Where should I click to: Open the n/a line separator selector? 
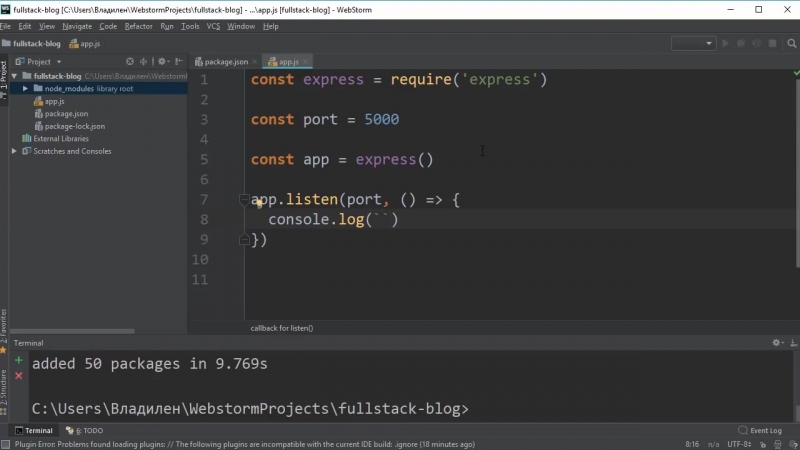coord(713,444)
